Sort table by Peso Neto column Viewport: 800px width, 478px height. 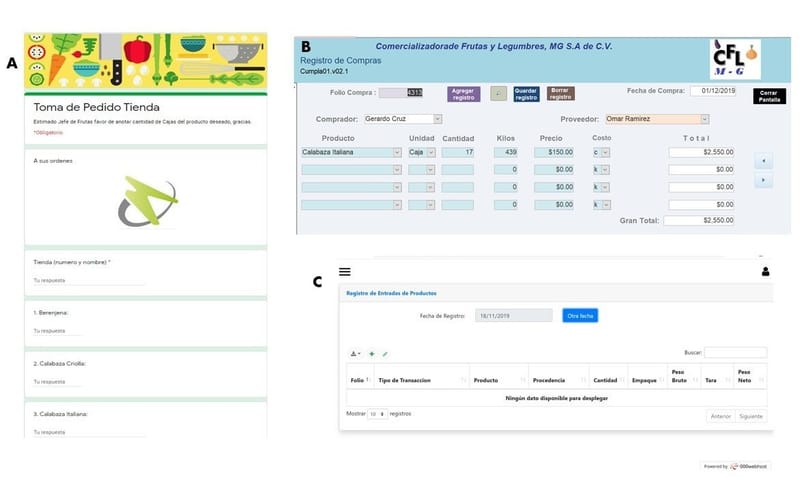(x=750, y=376)
